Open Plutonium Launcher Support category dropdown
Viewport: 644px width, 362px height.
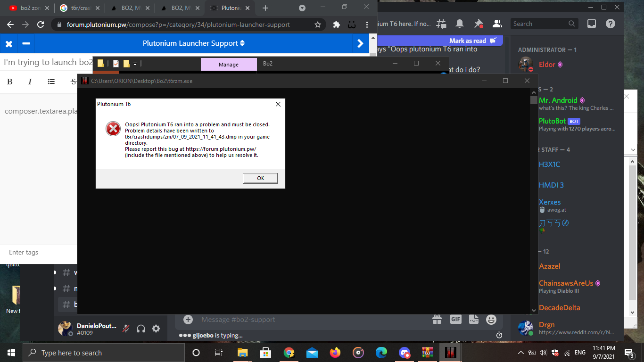click(194, 43)
